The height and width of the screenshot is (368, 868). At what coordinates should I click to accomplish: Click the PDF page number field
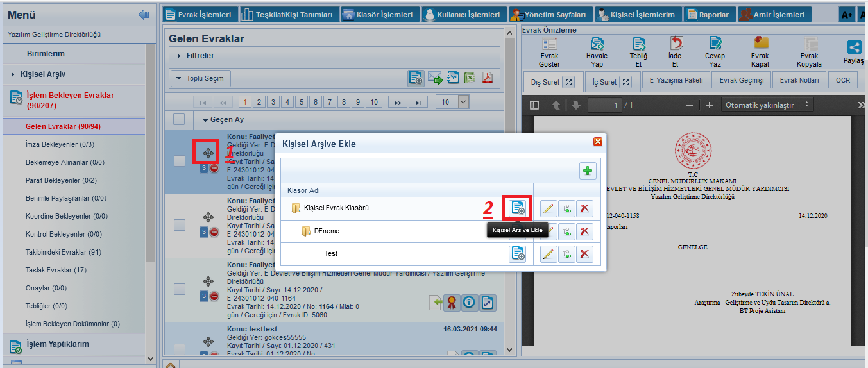point(605,105)
